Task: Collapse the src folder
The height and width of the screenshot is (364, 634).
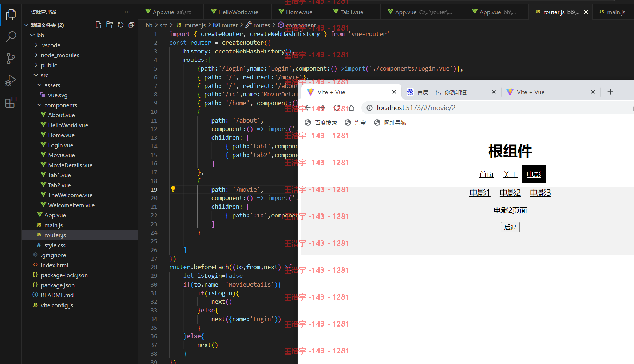Action: pyautogui.click(x=36, y=75)
